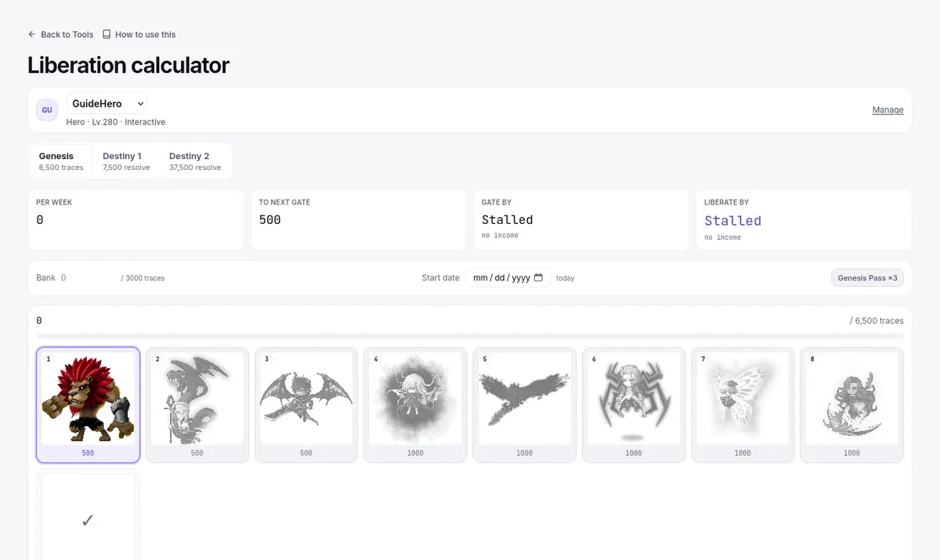Select boss card 3 winged demon

[306, 405]
